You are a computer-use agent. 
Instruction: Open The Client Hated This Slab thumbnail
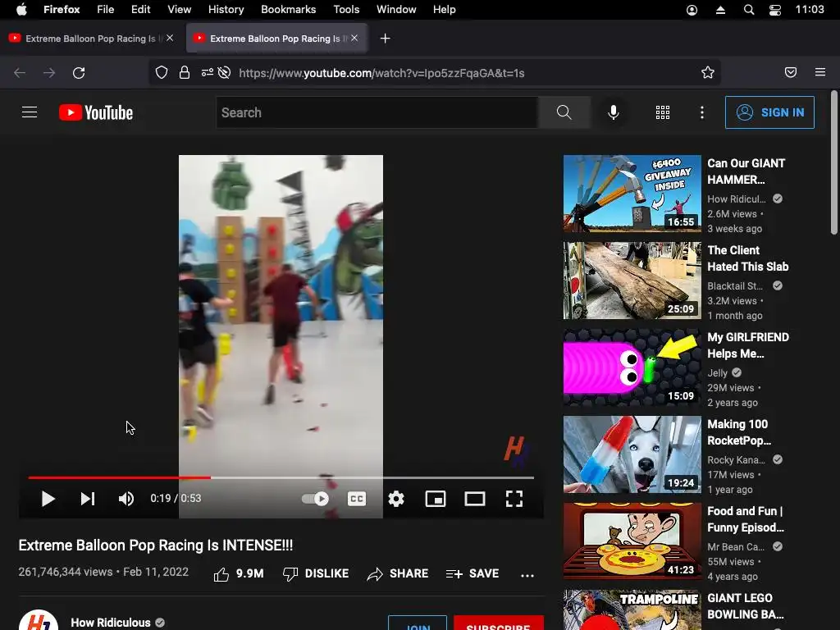coord(632,281)
